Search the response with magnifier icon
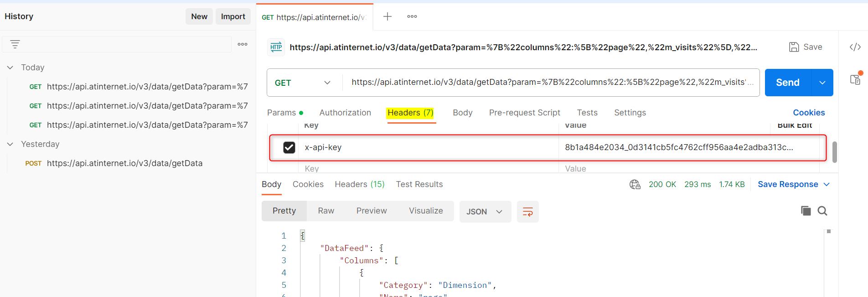Viewport: 868px width, 297px height. coord(822,211)
